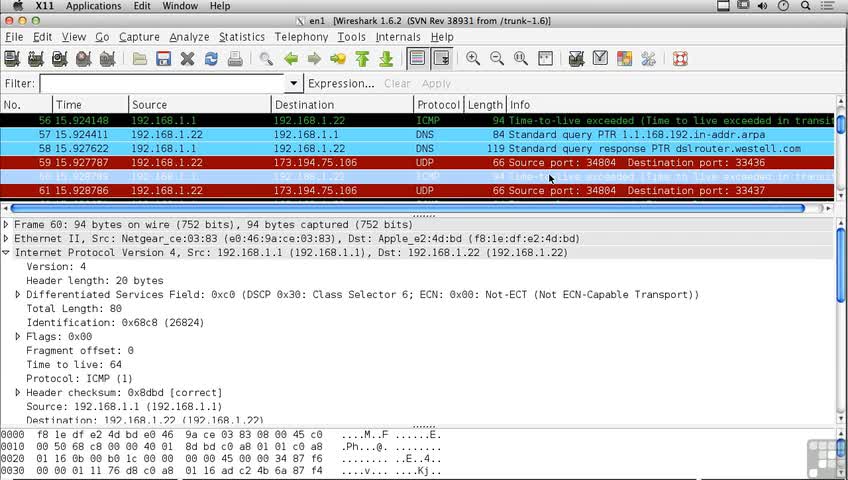
Task: Select the 'Time to live: 64' line
Action: (74, 365)
